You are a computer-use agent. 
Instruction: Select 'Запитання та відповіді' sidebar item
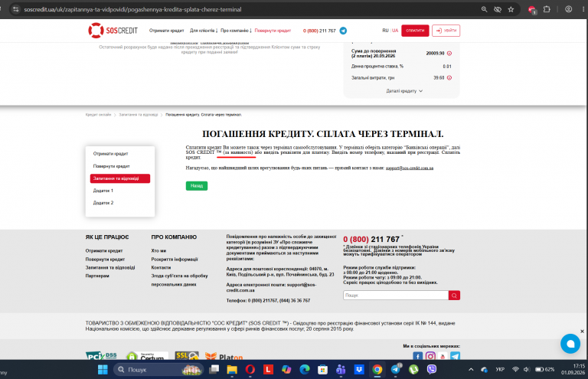120,178
